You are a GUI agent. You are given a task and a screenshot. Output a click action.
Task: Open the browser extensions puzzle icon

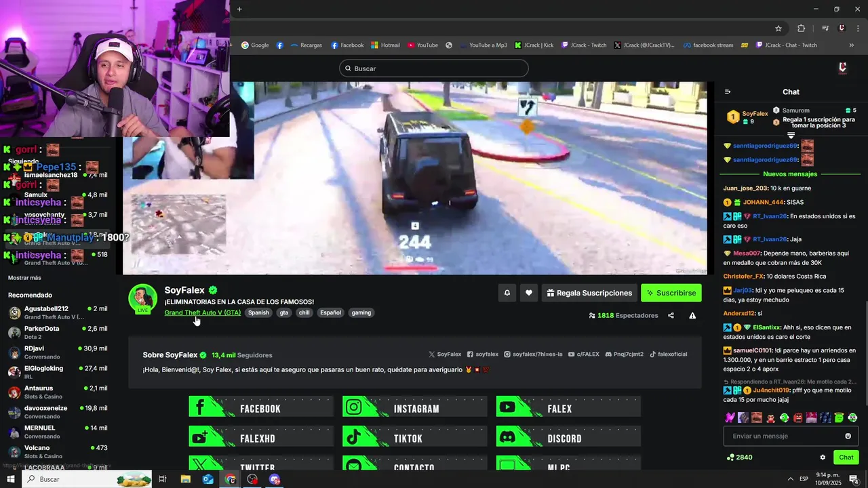tap(802, 28)
